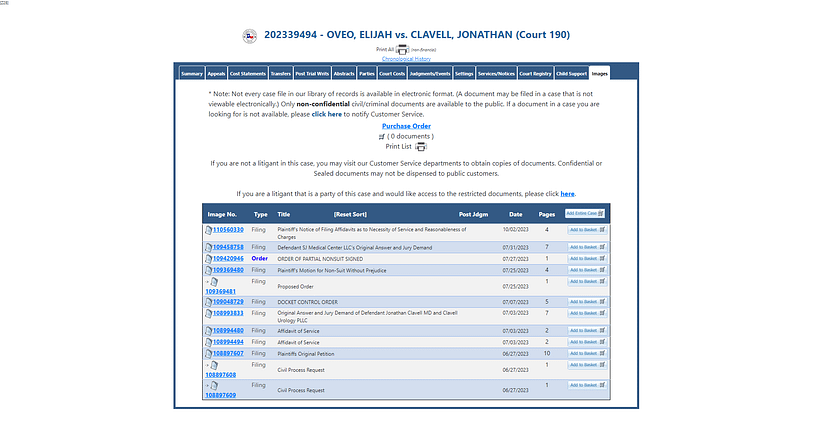
Task: Open image number link 109420946
Action: click(228, 259)
